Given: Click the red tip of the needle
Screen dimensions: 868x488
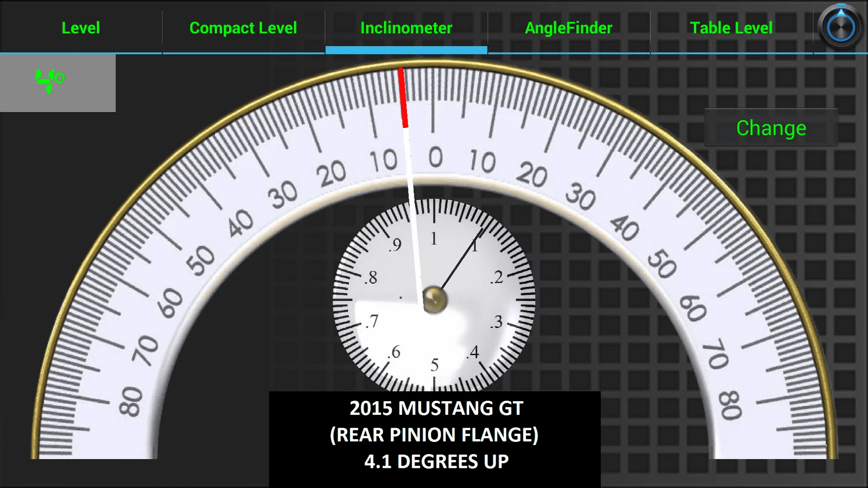Looking at the screenshot, I should click(x=402, y=98).
